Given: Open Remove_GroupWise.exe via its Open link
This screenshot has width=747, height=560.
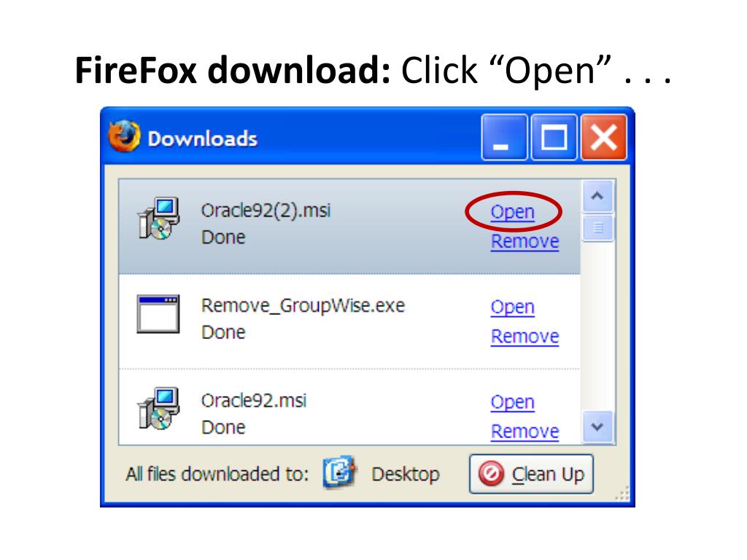Looking at the screenshot, I should (x=513, y=307).
